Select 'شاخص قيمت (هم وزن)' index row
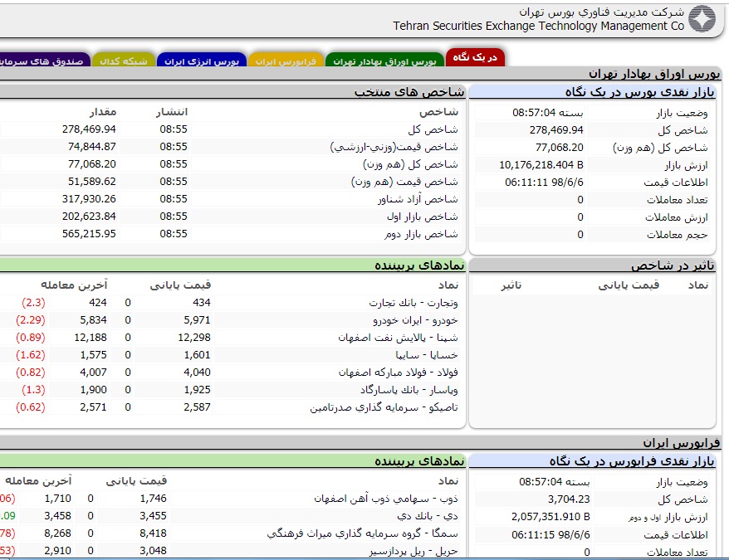 [x=404, y=182]
